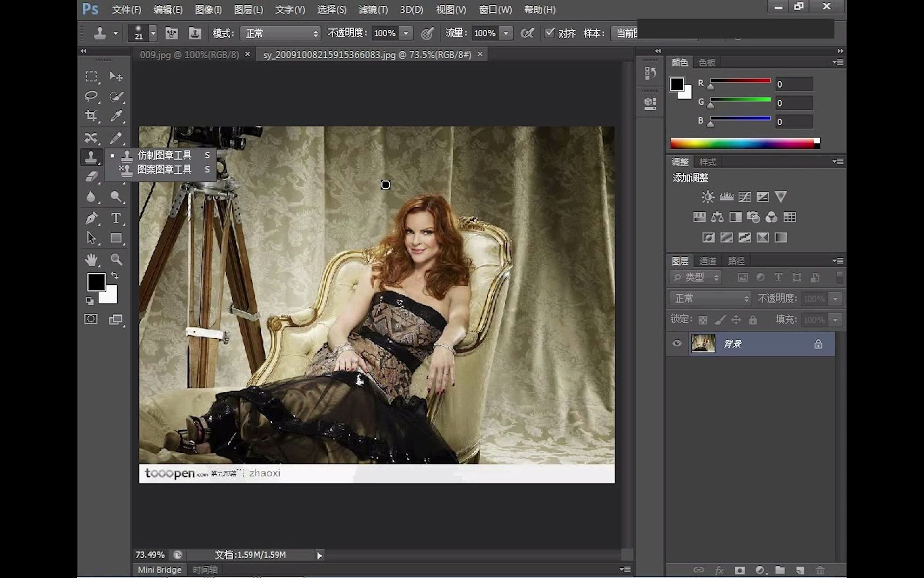Open layer kind filter dropdown
924x578 pixels.
pos(696,277)
